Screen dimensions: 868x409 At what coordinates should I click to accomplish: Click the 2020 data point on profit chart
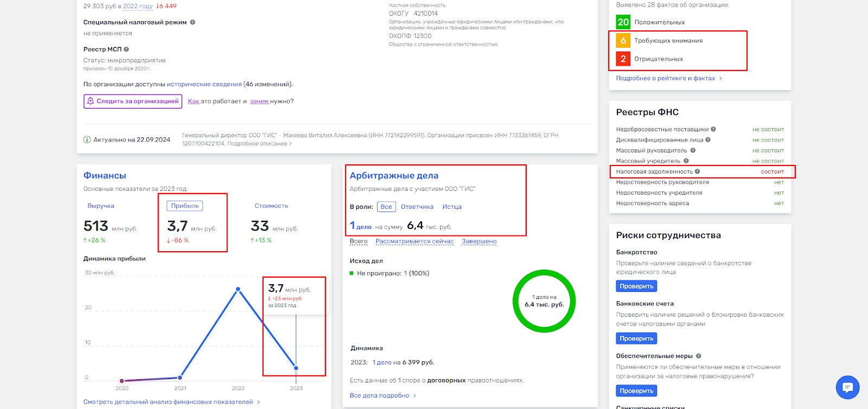point(122,381)
